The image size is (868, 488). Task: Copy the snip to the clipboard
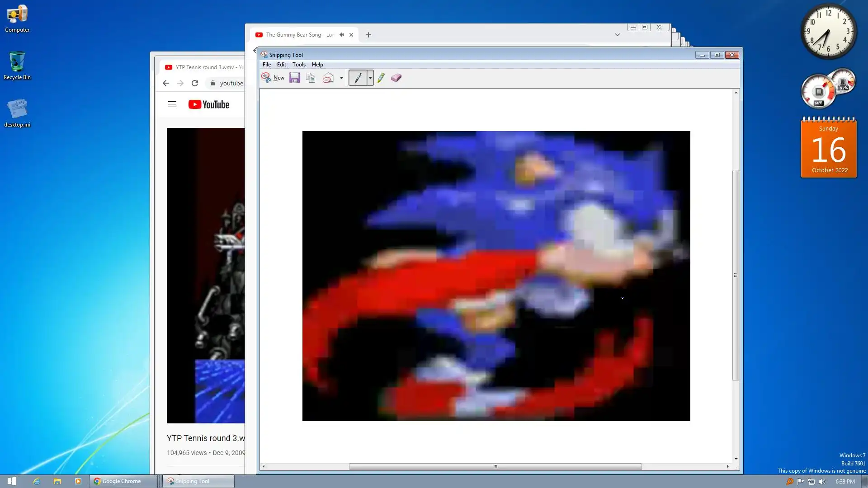click(310, 78)
